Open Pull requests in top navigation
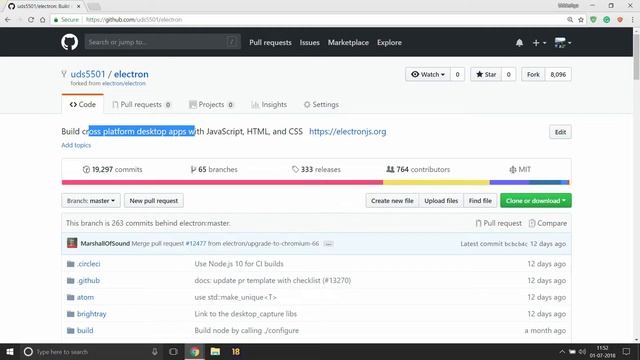The image size is (640, 360). tap(270, 42)
